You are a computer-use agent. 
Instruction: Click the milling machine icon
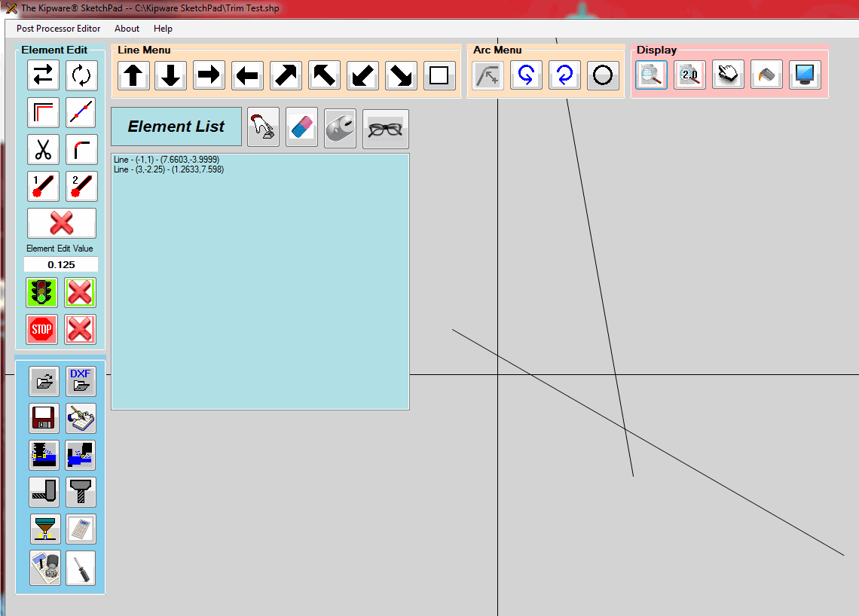[x=44, y=455]
